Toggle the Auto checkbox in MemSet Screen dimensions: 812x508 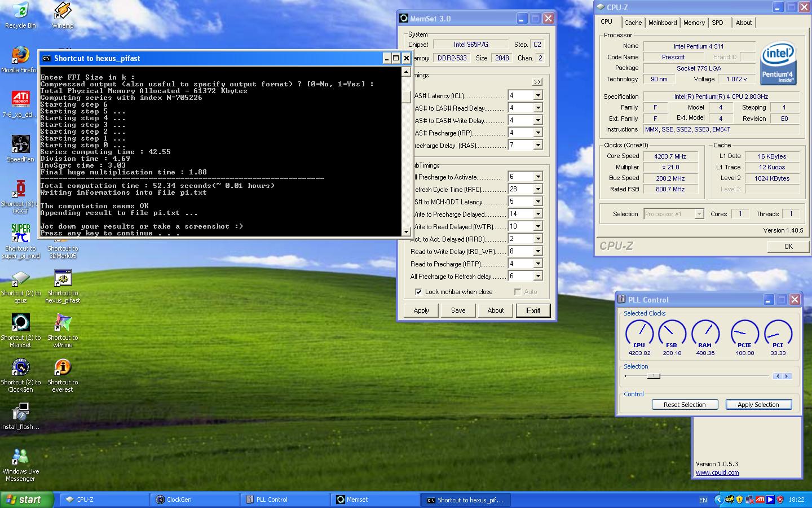click(x=518, y=292)
